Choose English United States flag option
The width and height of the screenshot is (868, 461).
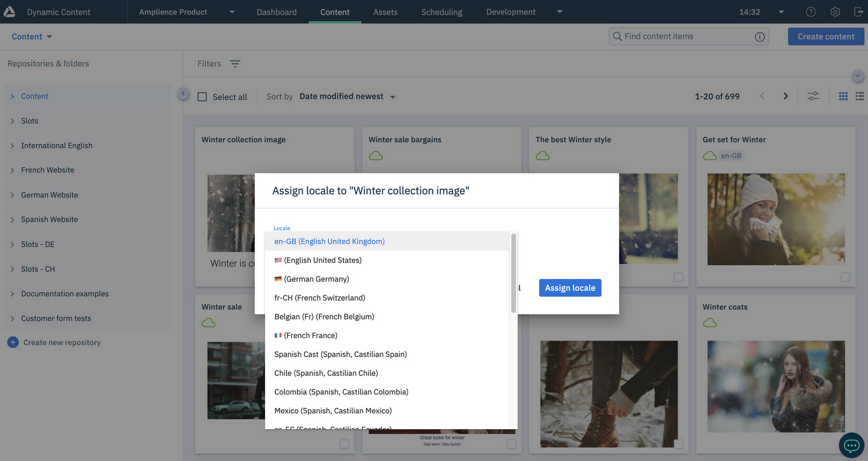(387, 260)
